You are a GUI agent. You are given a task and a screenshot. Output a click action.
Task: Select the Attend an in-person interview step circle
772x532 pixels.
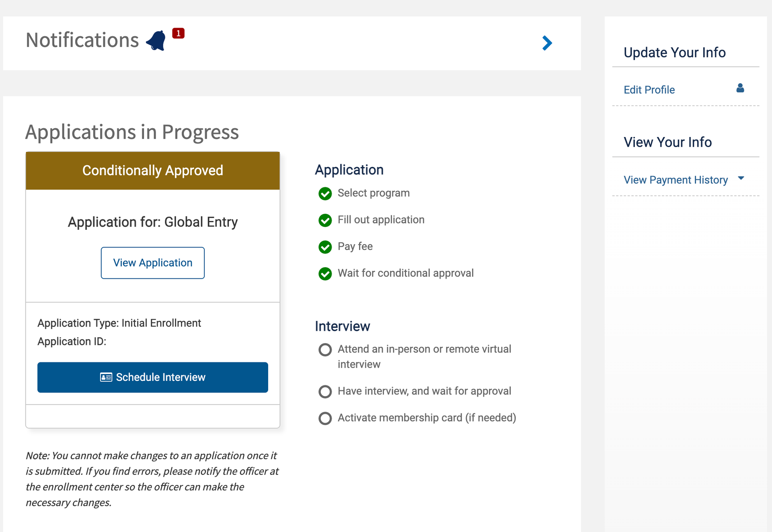pos(325,350)
